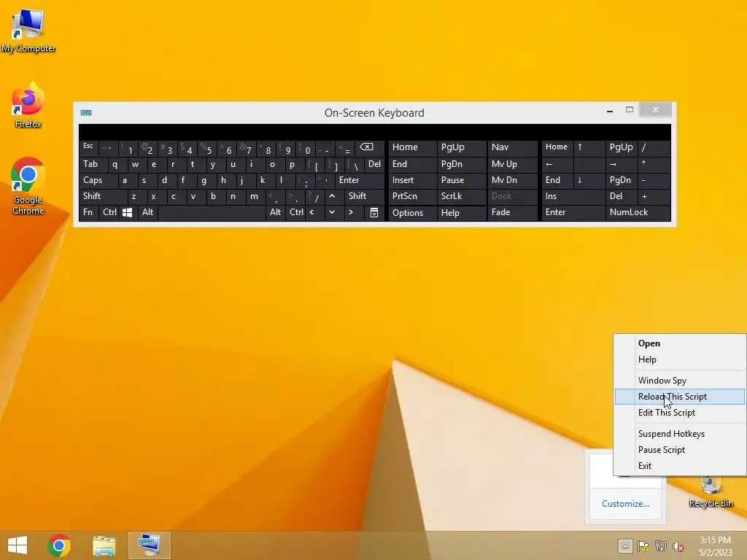Launch Firefox from the desktop

(x=28, y=106)
